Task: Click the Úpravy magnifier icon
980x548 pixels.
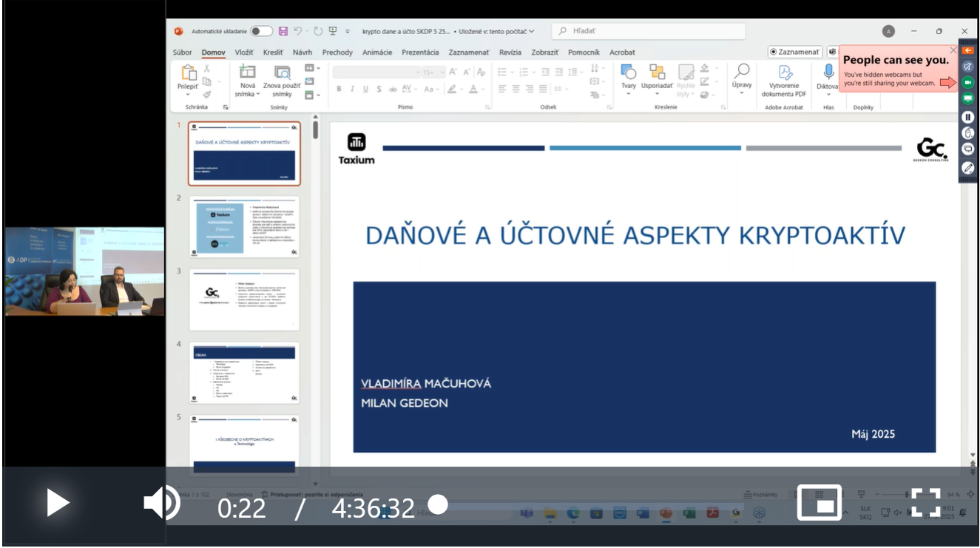Action: [742, 71]
